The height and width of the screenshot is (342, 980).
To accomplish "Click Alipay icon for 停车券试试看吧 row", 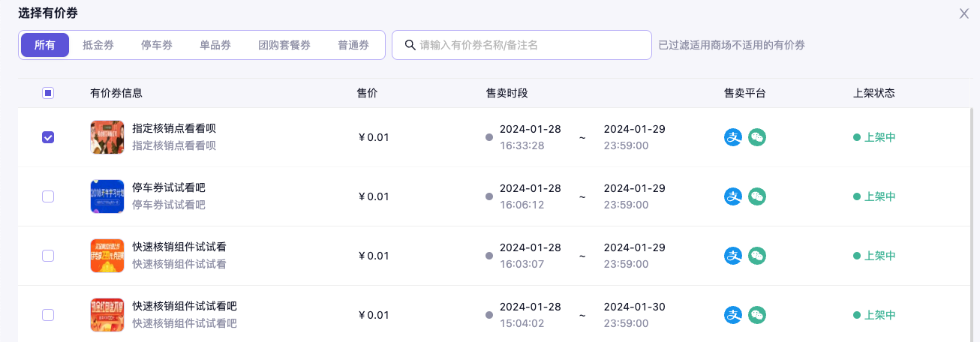I will click(732, 196).
